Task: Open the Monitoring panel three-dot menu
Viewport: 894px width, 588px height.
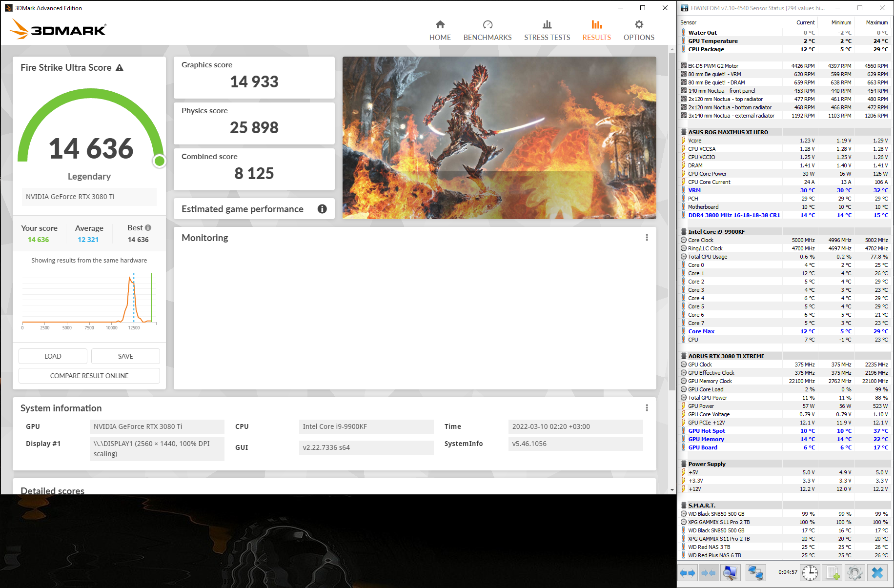Action: coord(647,238)
